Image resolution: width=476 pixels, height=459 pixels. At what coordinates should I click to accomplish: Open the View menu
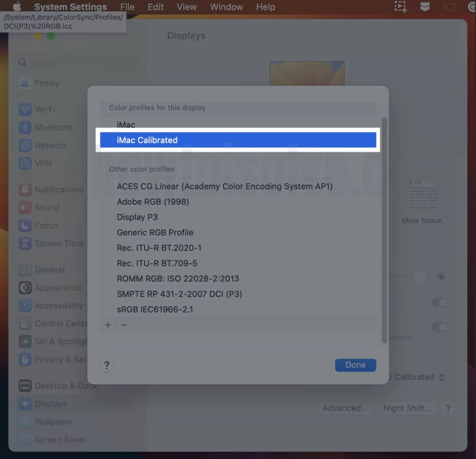pos(186,7)
